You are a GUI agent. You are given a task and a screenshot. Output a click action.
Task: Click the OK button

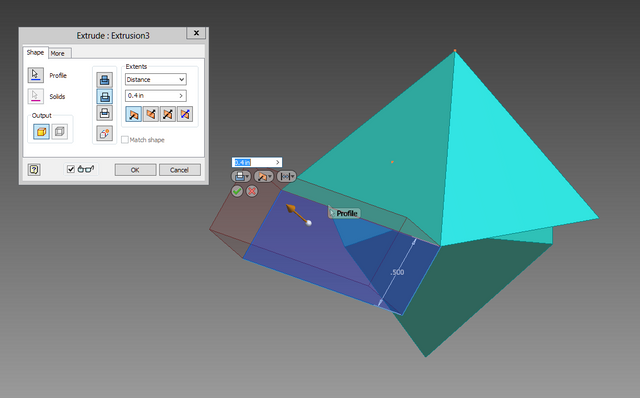(135, 170)
